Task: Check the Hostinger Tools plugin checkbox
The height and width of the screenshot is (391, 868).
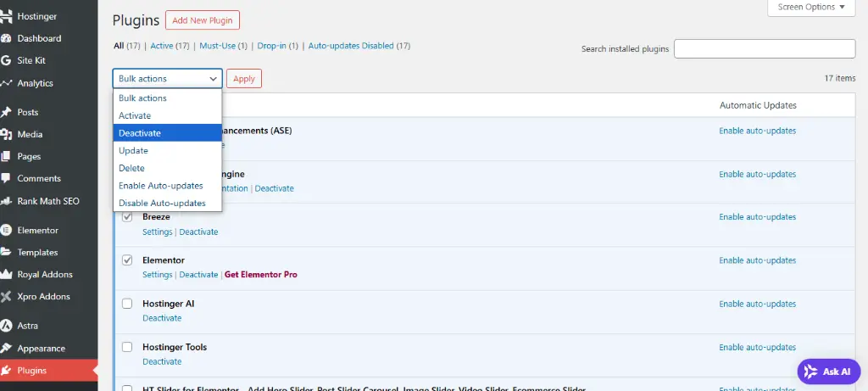Action: 127,347
